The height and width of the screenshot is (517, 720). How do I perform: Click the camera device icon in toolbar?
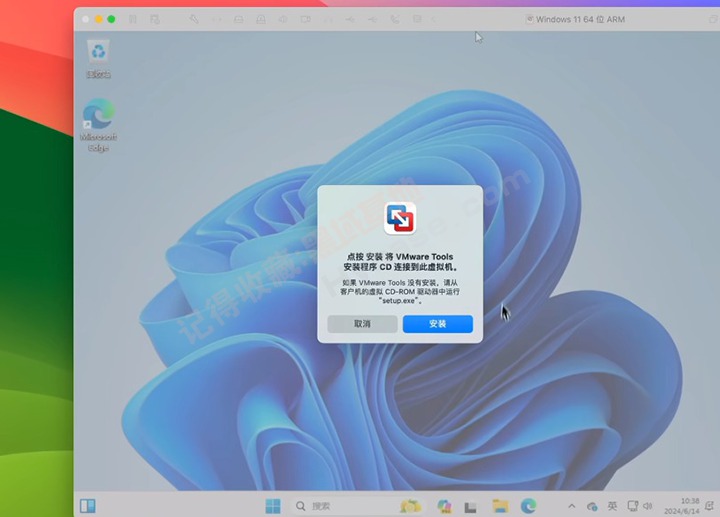tap(305, 19)
